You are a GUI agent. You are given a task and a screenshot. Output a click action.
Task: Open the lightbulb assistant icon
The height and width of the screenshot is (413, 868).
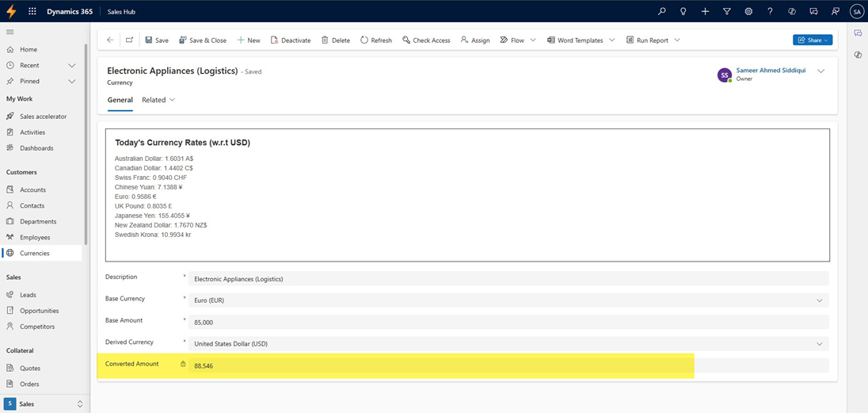pos(683,11)
